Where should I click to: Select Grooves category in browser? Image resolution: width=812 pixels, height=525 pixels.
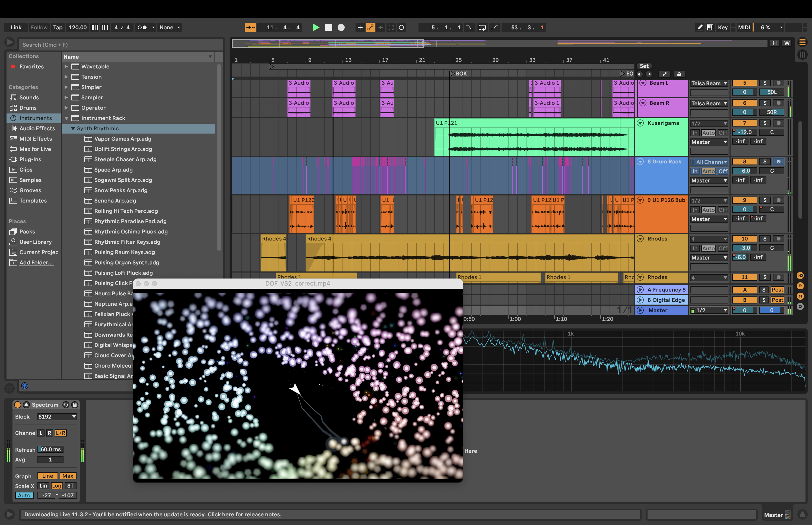30,190
